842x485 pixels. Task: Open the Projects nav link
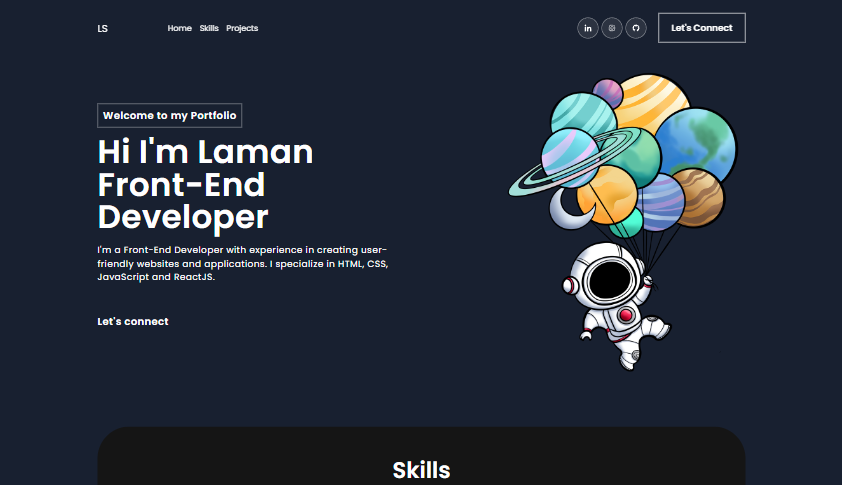242,28
